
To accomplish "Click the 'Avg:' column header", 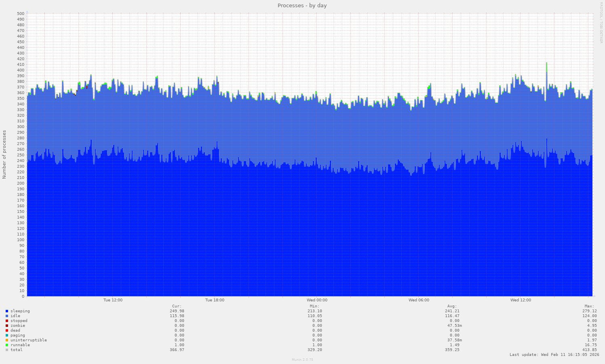I will (x=452, y=306).
